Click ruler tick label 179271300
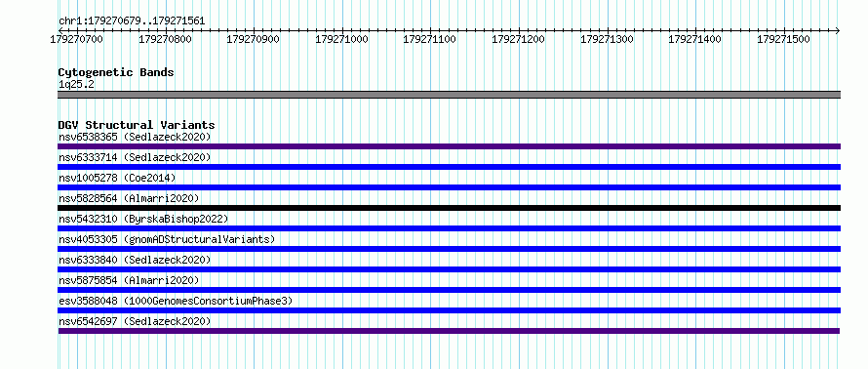868x369 pixels. click(x=607, y=39)
